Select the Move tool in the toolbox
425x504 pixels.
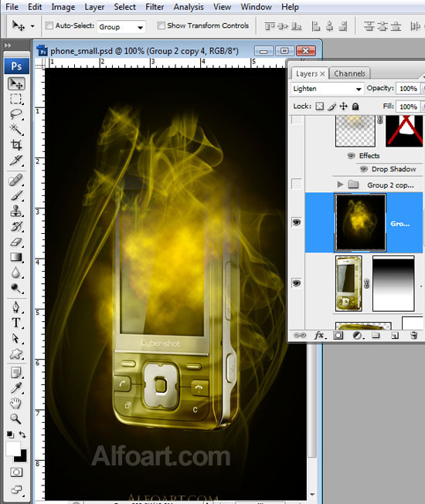[x=16, y=83]
